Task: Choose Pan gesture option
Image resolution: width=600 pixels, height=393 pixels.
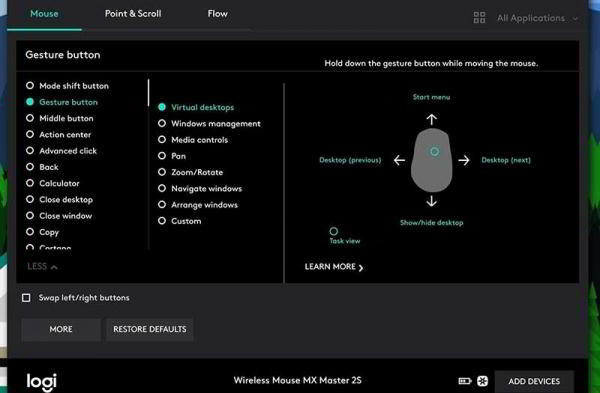Action: pos(171,156)
